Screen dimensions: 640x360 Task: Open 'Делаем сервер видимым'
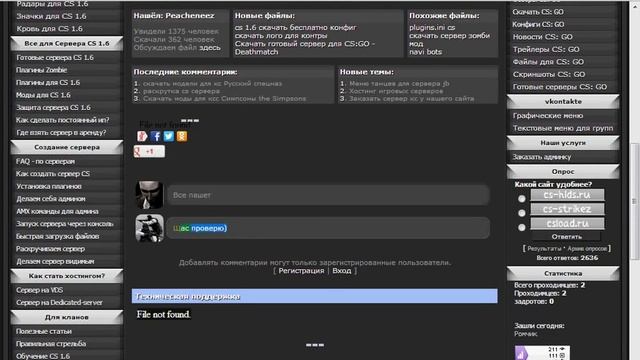(55, 261)
